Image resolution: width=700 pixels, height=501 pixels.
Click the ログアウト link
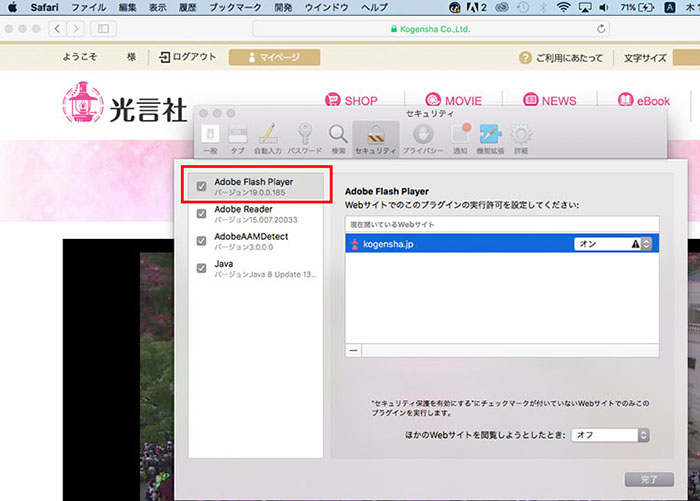[188, 57]
